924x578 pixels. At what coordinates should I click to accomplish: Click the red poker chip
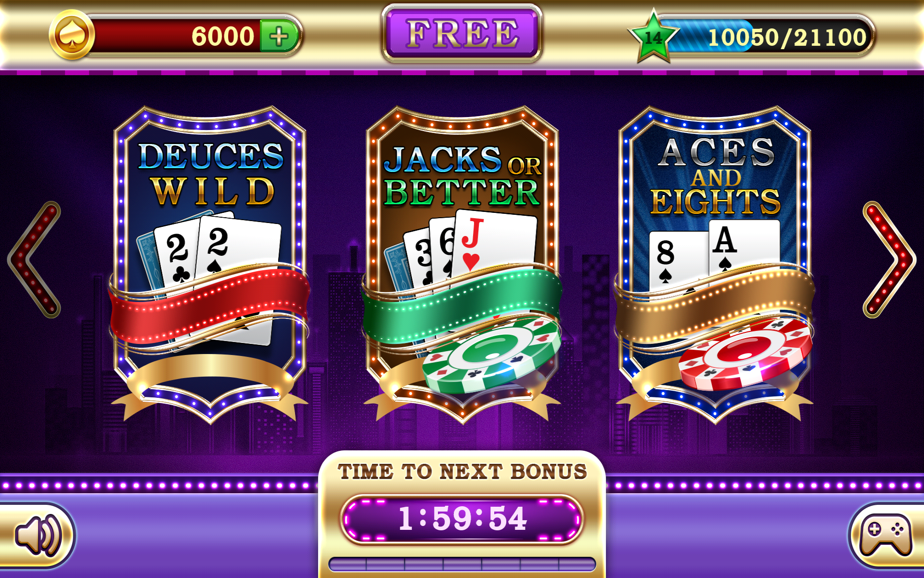tap(745, 354)
